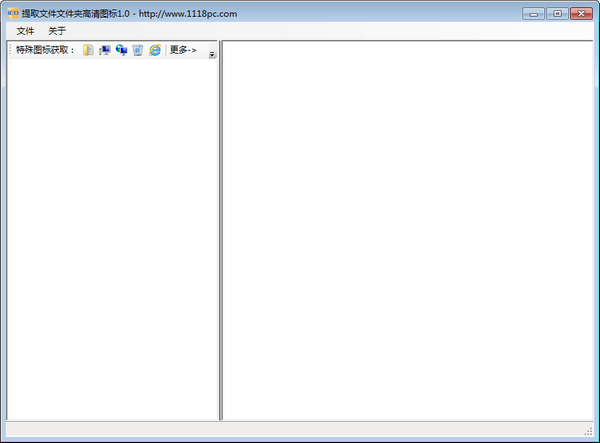Get the My Computer icon

(105, 50)
